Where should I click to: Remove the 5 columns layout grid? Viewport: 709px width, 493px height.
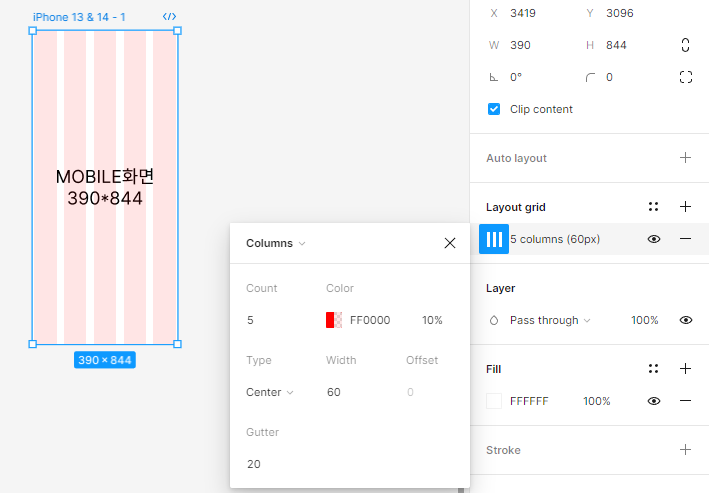[685, 239]
